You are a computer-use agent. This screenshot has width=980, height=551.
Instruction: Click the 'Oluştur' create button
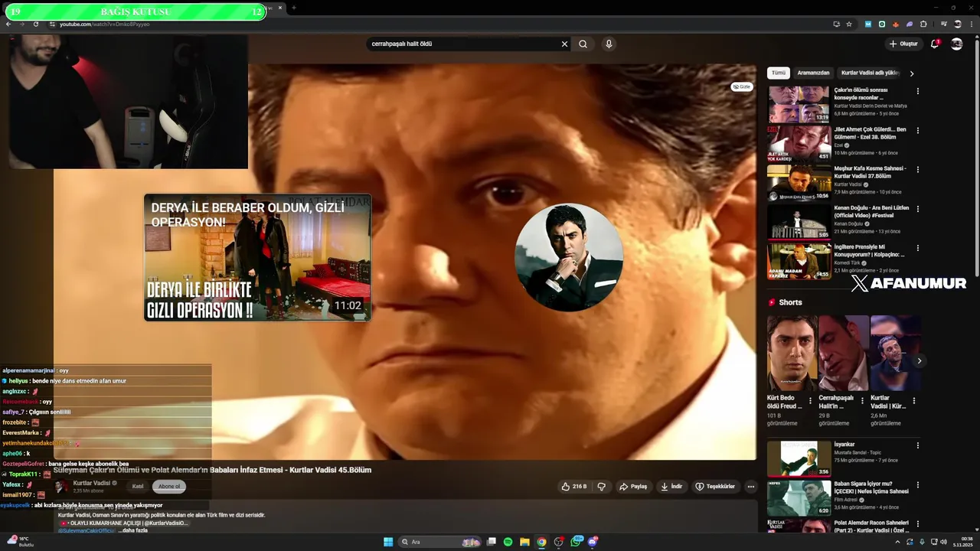coord(903,44)
